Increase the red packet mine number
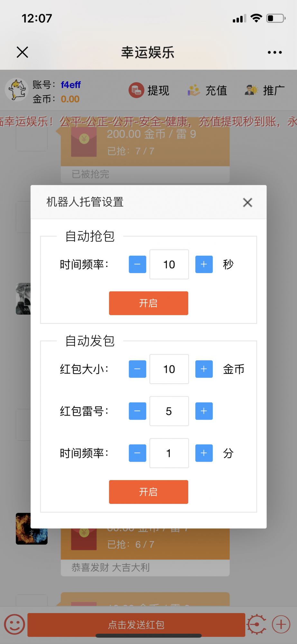The height and width of the screenshot is (644, 297). click(x=204, y=411)
